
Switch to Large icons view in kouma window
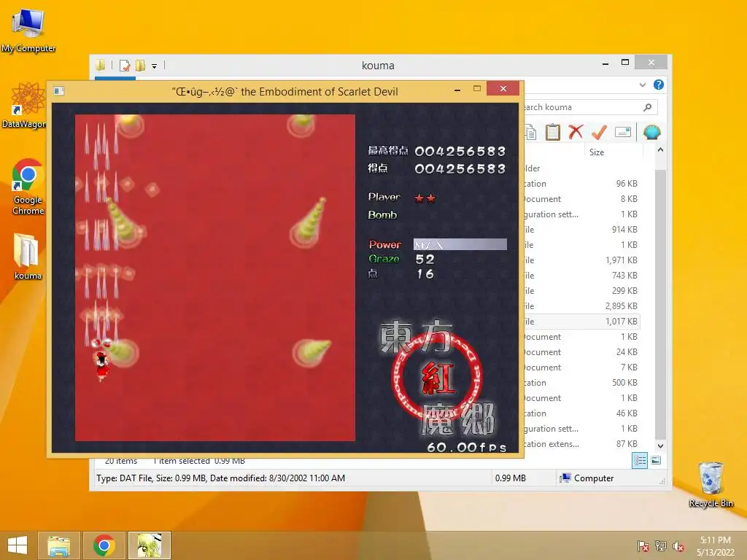(656, 461)
